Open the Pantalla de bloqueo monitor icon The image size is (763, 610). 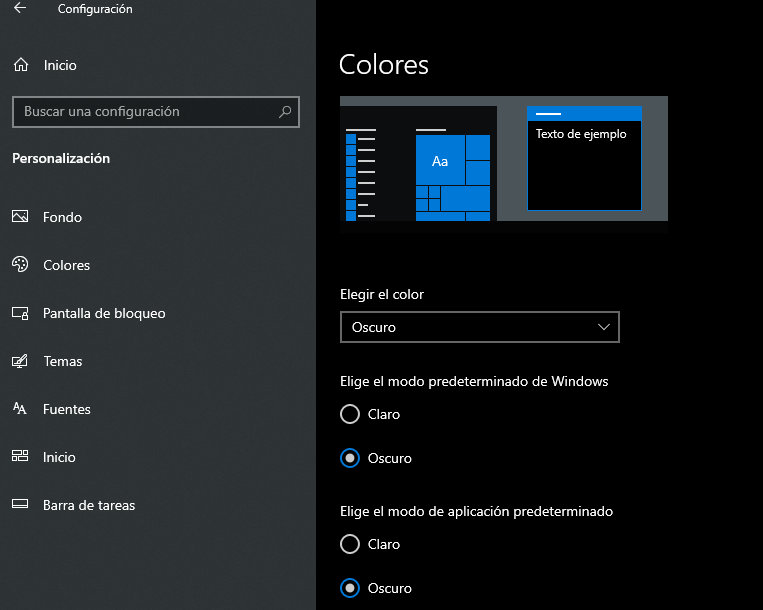pyautogui.click(x=20, y=313)
